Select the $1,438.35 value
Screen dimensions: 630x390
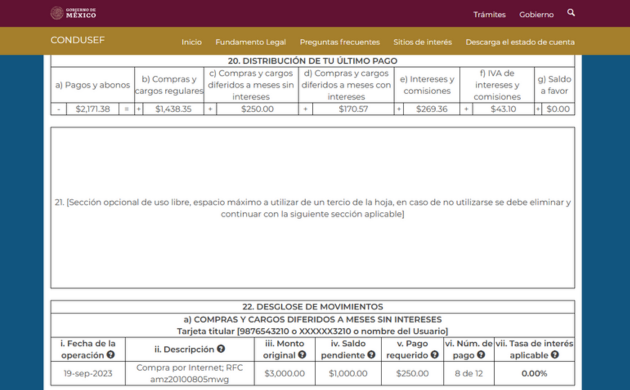tap(173, 109)
